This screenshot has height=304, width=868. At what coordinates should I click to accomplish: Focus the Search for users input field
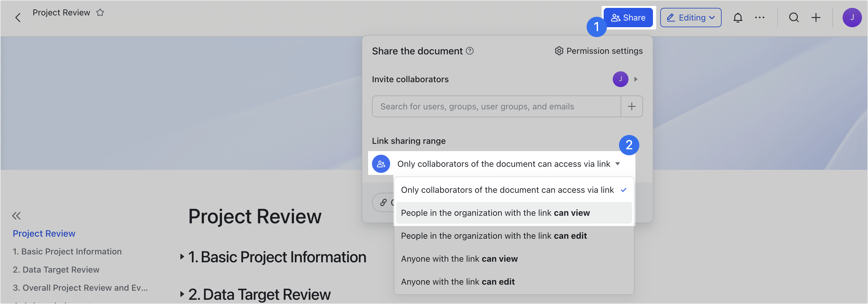click(x=496, y=106)
